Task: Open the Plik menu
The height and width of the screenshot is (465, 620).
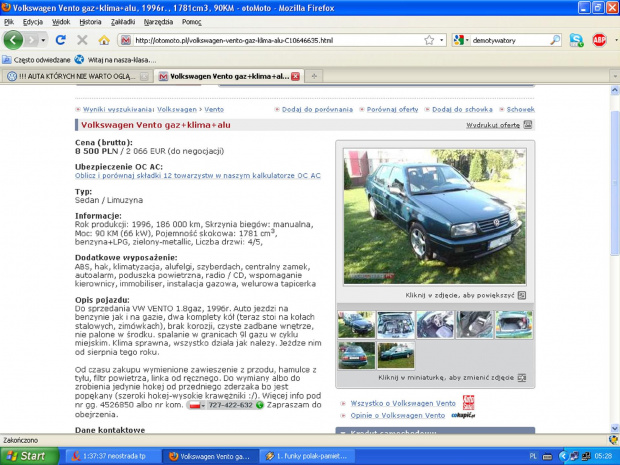Action: click(x=9, y=22)
